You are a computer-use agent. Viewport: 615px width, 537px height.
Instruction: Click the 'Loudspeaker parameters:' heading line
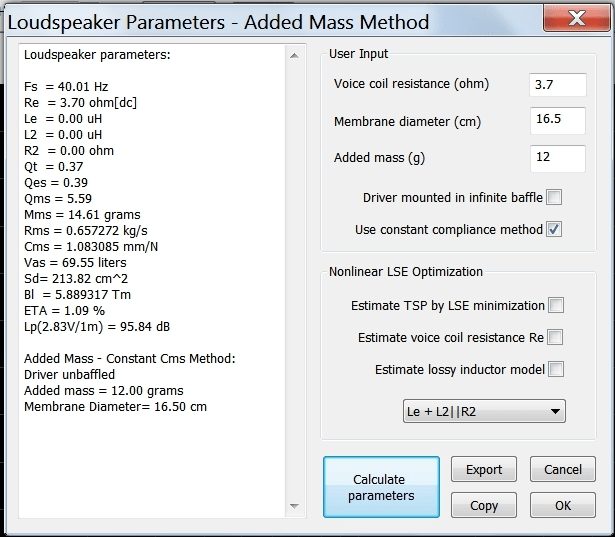pos(97,55)
